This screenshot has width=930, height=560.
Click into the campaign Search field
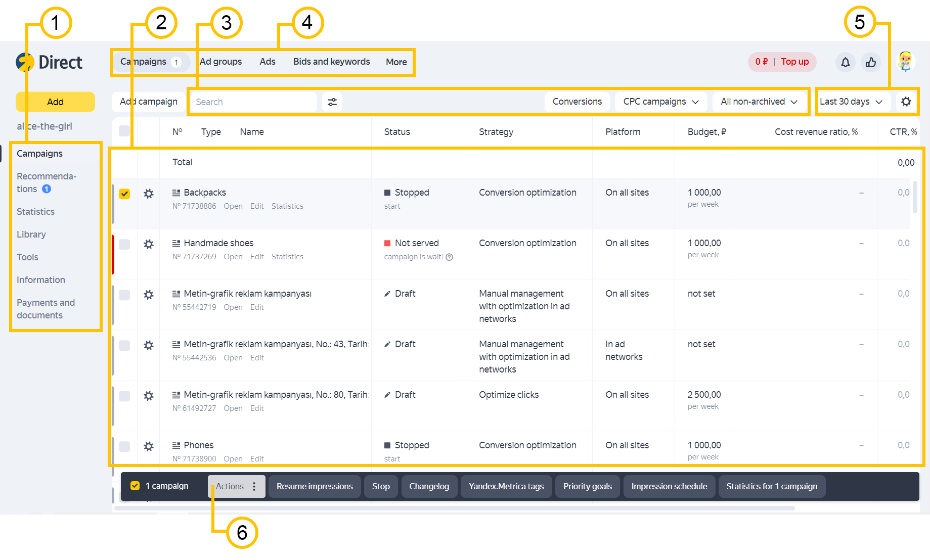pos(253,102)
